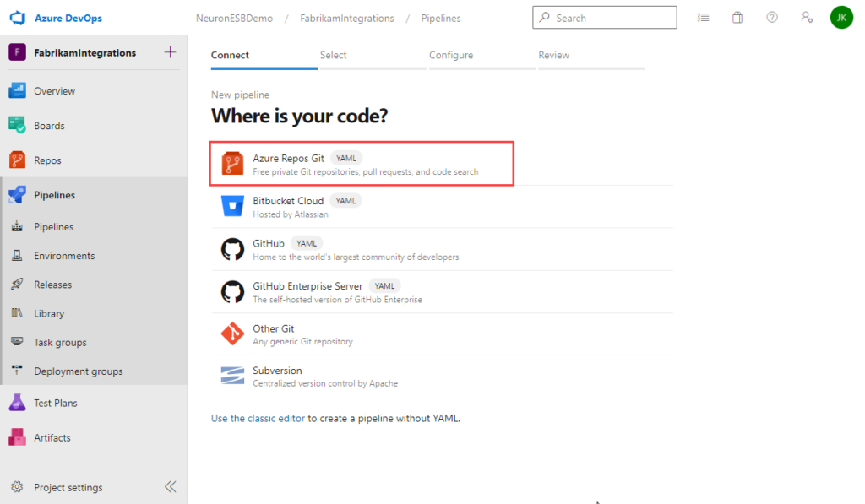865x504 pixels.
Task: Open the help question mark menu
Action: click(771, 17)
